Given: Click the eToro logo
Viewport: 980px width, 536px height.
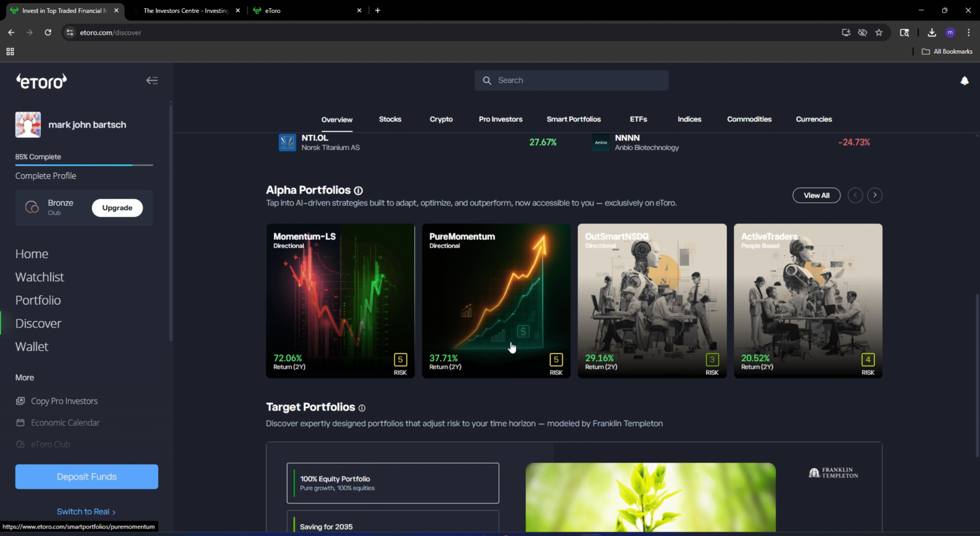Looking at the screenshot, I should tap(41, 81).
